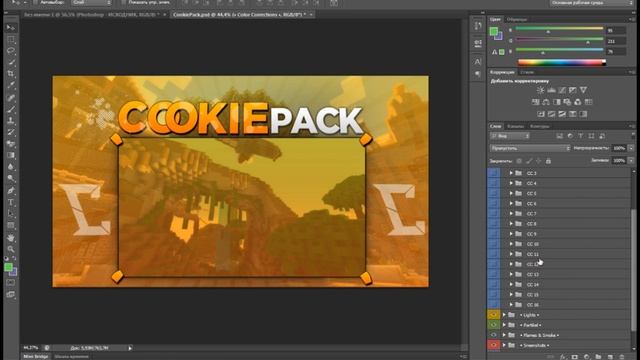Image resolution: width=640 pixels, height=360 pixels.
Task: Pick a color from the spectrum ramp
Action: tap(562, 62)
